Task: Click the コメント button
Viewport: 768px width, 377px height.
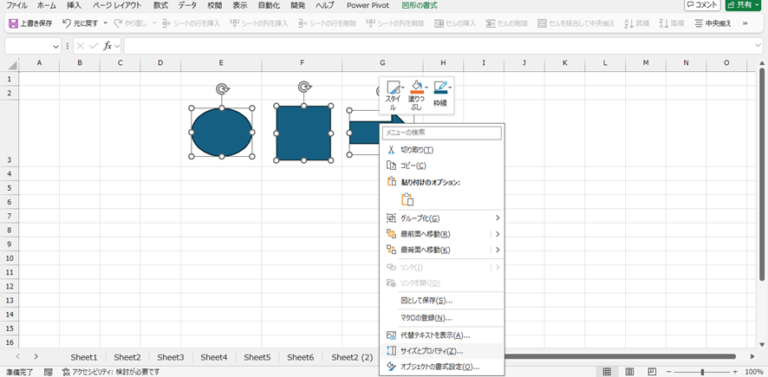Action: click(x=702, y=5)
